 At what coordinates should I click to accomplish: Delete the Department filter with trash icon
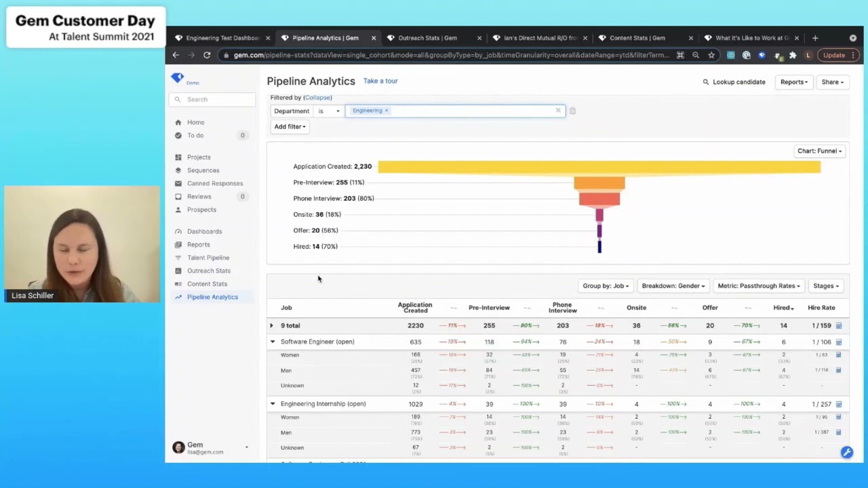pos(572,111)
